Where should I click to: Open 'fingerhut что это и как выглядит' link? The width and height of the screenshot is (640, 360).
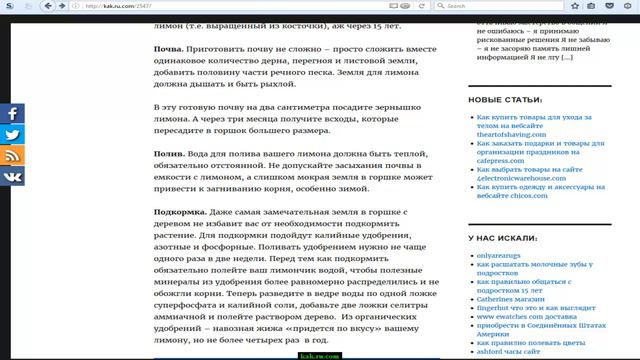point(536,308)
